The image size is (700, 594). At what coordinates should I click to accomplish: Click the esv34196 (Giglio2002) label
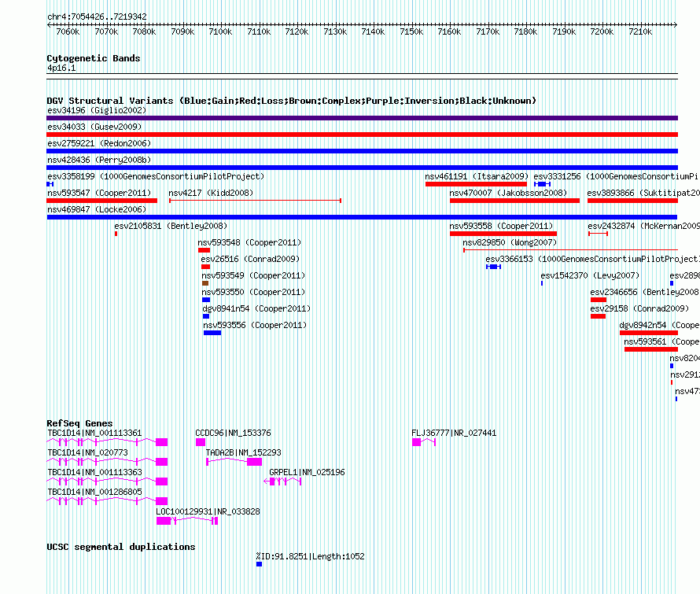coord(97,110)
